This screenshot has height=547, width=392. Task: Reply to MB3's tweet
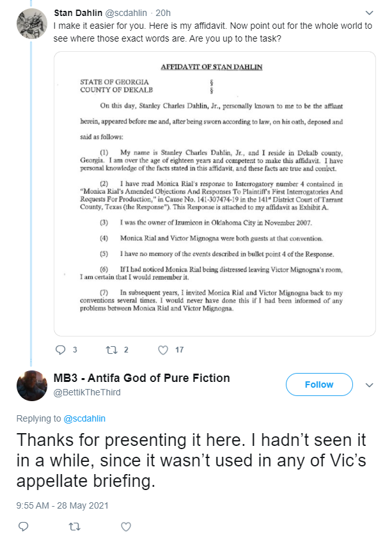[24, 527]
